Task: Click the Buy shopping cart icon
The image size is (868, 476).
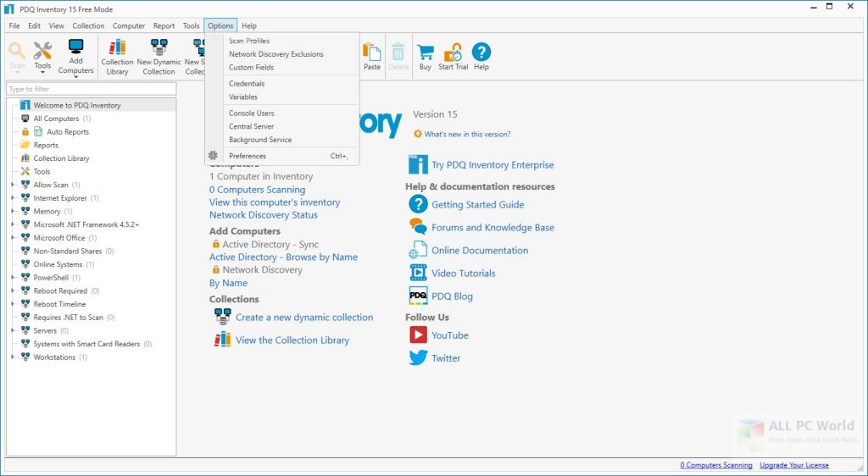Action: point(426,52)
